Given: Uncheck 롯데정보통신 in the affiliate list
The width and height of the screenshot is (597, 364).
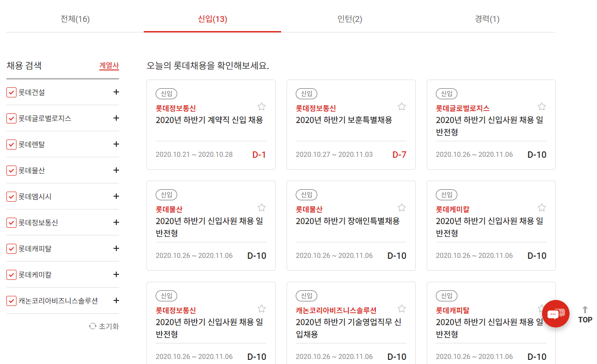Looking at the screenshot, I should [11, 223].
